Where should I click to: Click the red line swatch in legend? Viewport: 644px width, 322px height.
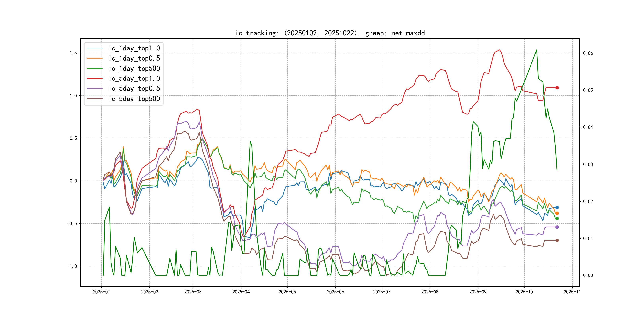coord(95,79)
